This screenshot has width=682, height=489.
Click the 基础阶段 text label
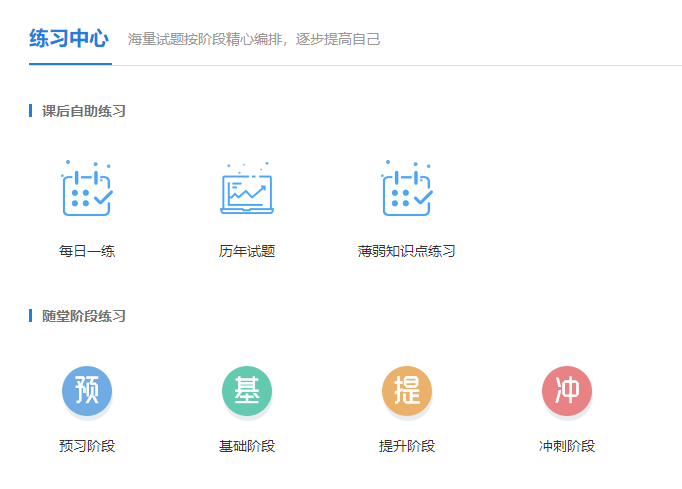tap(247, 446)
